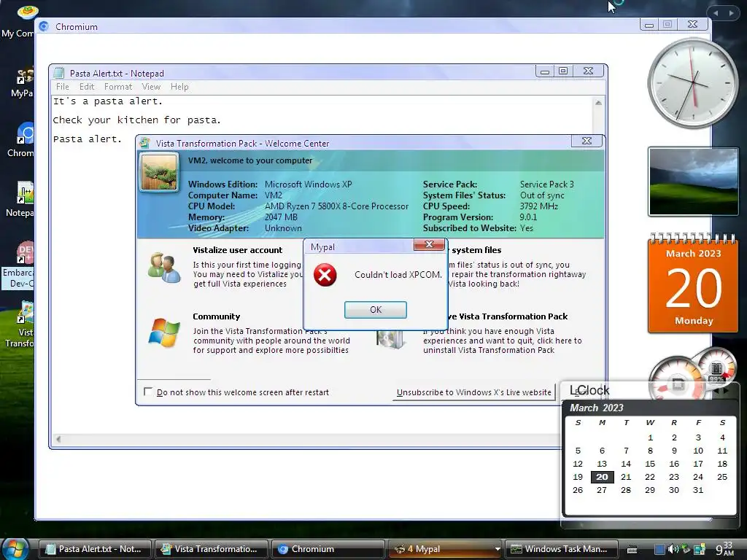The height and width of the screenshot is (560, 747).
Task: Expand the '4 Mypal' taskbar group arrow
Action: pos(498,549)
